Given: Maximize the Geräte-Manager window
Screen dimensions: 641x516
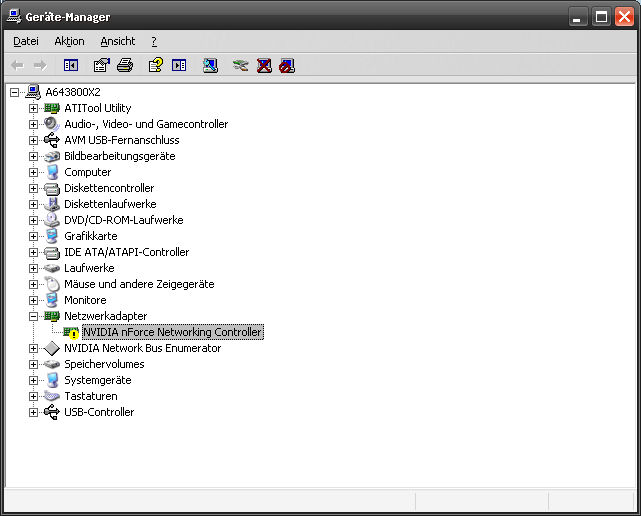Looking at the screenshot, I should (601, 17).
